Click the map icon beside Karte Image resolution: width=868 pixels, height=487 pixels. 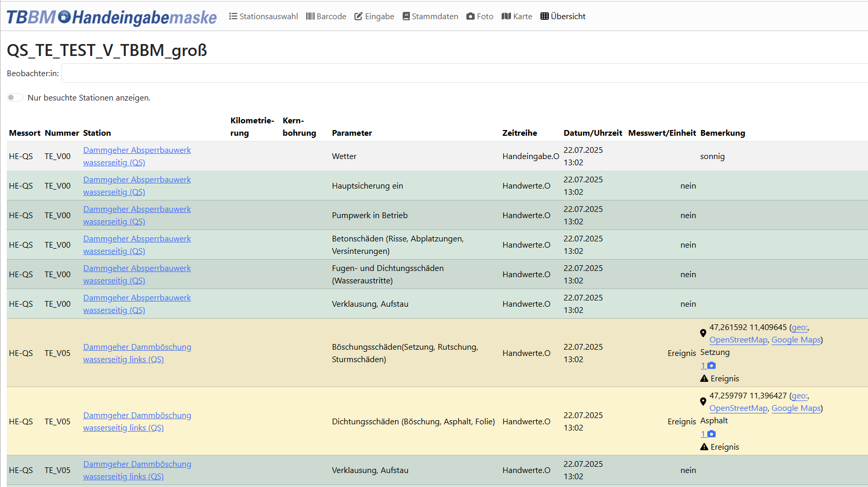tap(506, 16)
